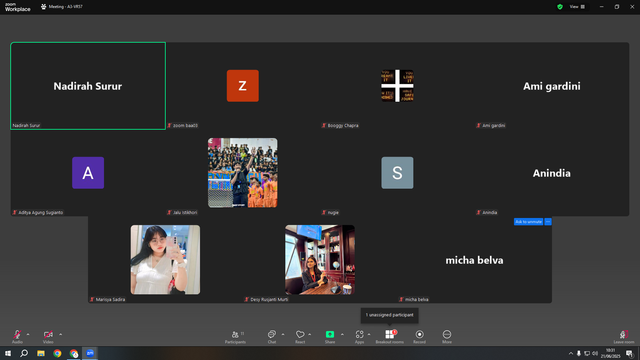
Task: Select Aditya Agung Sugianto's A avatar
Action: coord(88,173)
